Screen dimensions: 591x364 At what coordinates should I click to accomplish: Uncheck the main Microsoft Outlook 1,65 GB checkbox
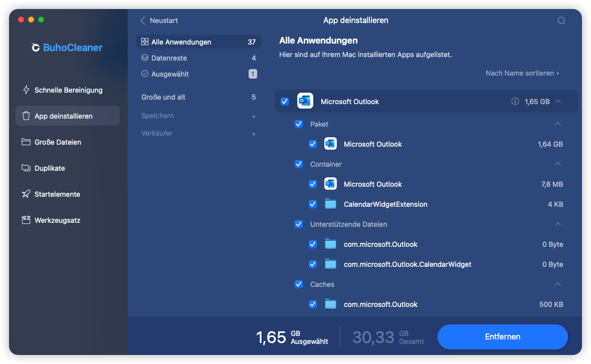[x=285, y=102]
